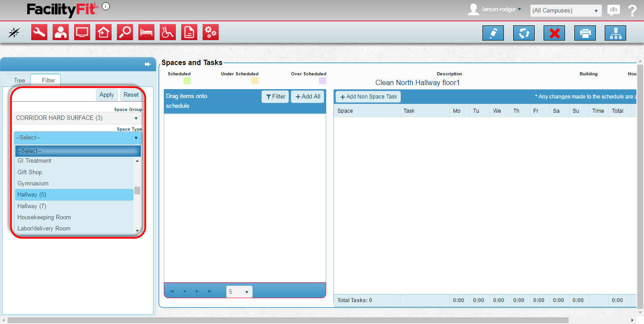
Task: Click the Add Non Space Task button
Action: point(368,97)
